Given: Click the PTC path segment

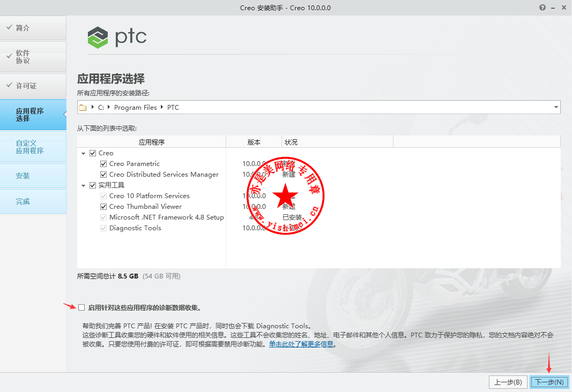Looking at the screenshot, I should point(173,108).
